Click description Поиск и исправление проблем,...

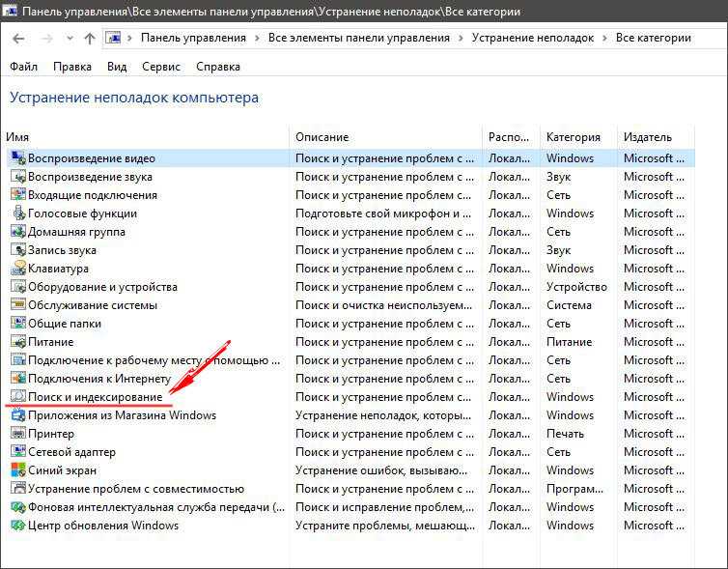[x=385, y=507]
